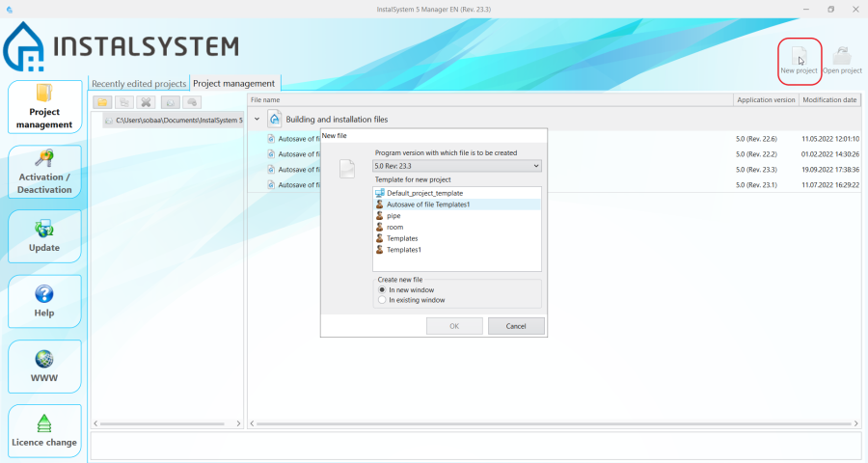The height and width of the screenshot is (463, 868).
Task: Choose the Templates template entry
Action: (x=402, y=238)
